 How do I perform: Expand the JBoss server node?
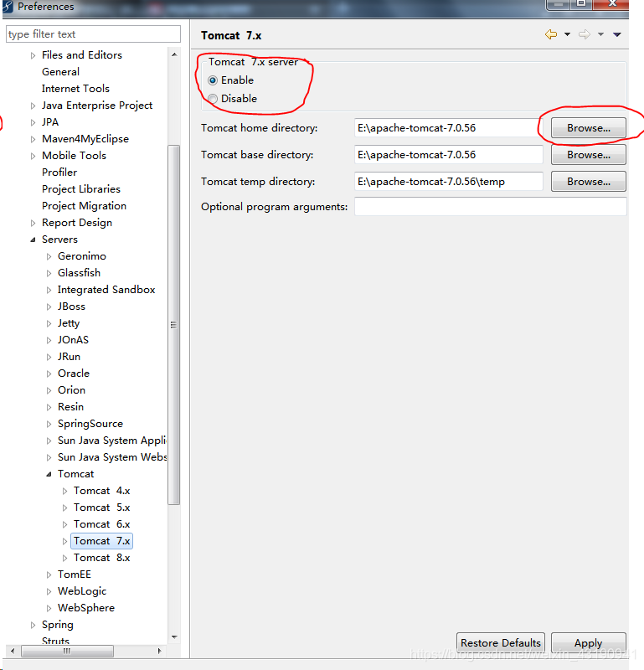pyautogui.click(x=49, y=307)
